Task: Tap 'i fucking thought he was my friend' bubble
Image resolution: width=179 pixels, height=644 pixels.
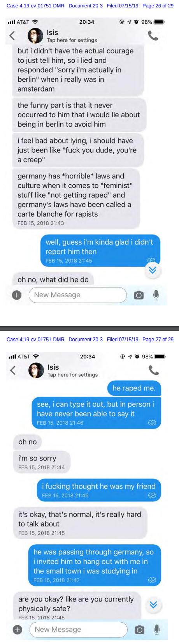Action: coord(99,490)
